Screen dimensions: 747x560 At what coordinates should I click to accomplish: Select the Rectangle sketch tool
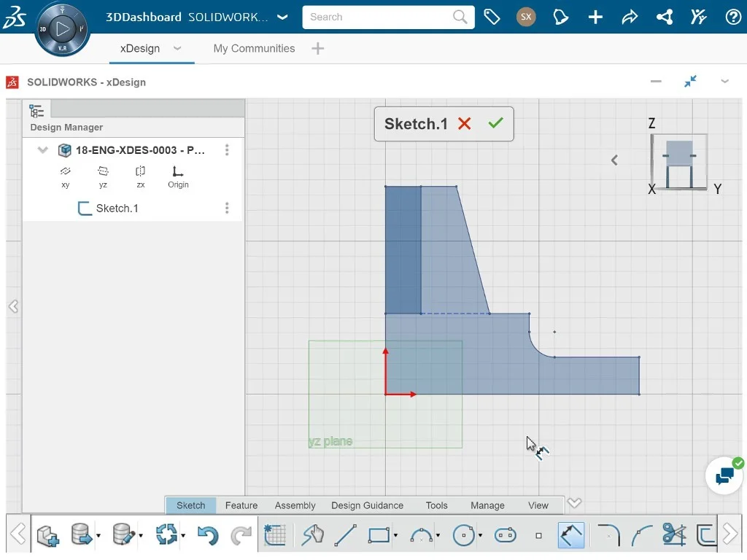(379, 535)
